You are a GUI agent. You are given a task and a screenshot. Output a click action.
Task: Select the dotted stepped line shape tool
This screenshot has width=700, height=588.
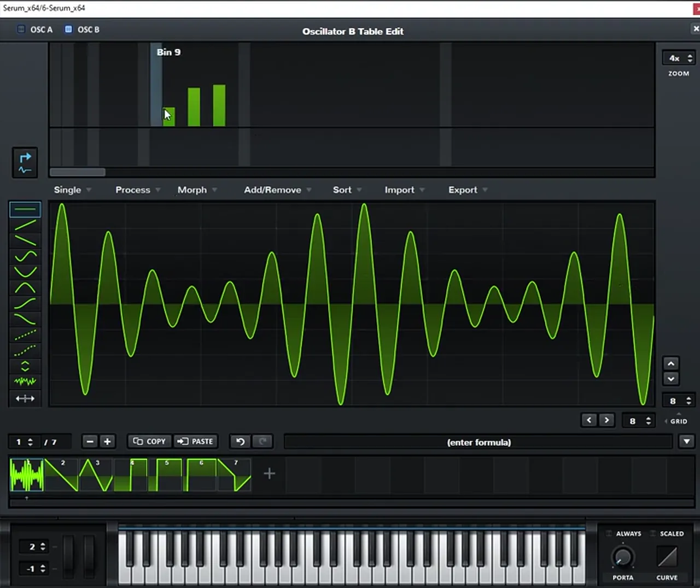(x=25, y=334)
